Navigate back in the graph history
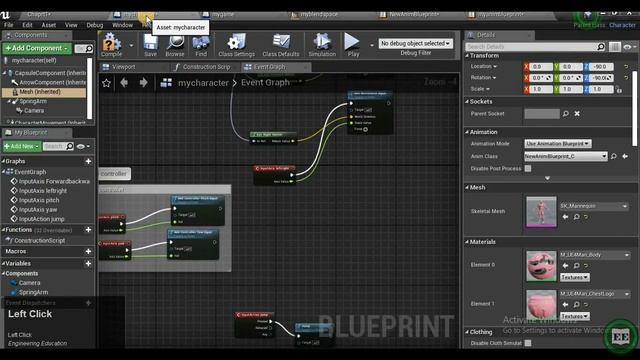Screen dimensions: 640x360 124,83
